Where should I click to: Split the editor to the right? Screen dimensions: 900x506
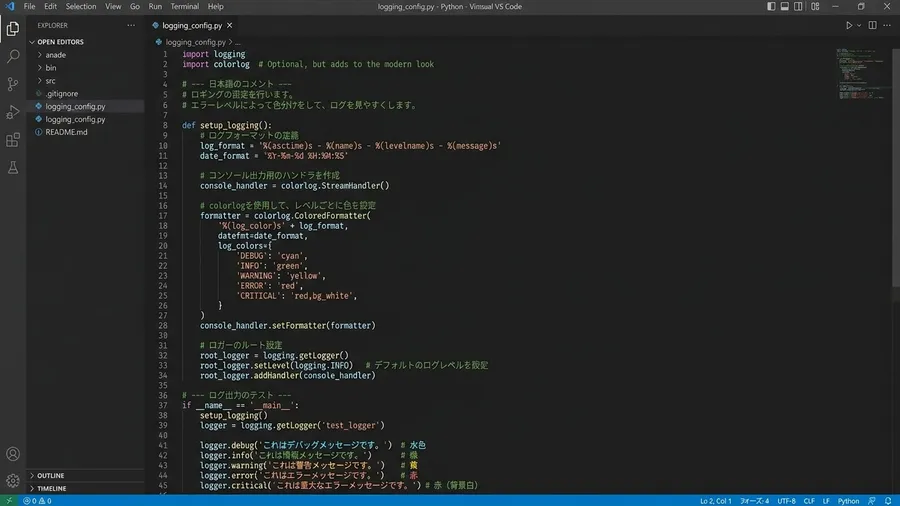872,25
